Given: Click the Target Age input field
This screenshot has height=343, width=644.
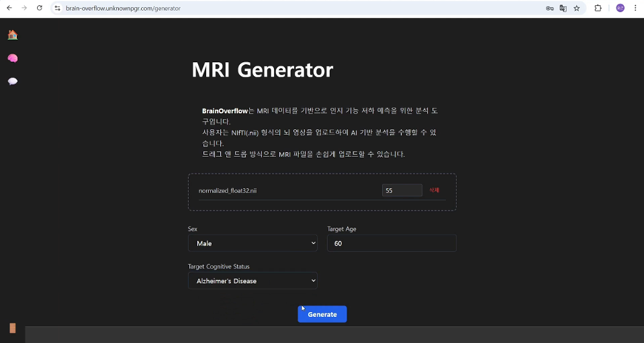Looking at the screenshot, I should click(x=391, y=243).
